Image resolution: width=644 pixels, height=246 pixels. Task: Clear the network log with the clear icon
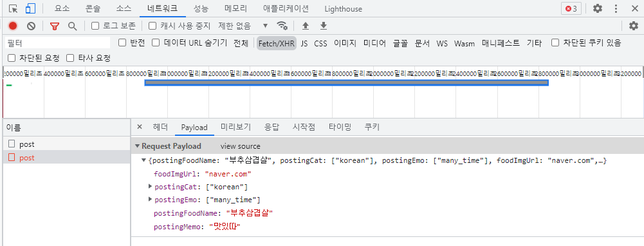point(32,26)
